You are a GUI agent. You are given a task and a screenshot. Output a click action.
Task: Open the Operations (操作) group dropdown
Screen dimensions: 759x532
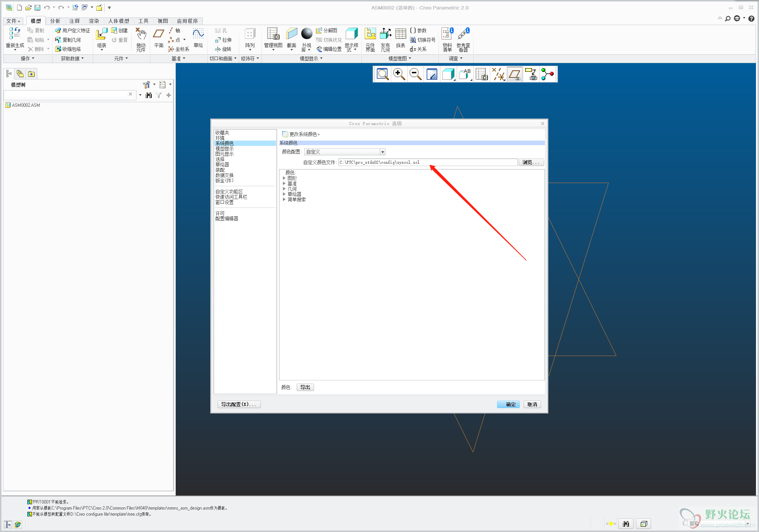tap(27, 59)
